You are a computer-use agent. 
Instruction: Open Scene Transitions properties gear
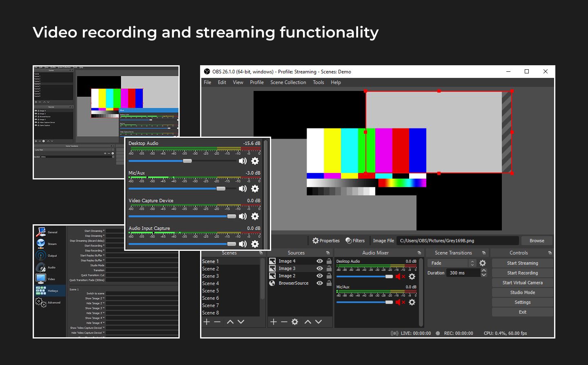483,263
